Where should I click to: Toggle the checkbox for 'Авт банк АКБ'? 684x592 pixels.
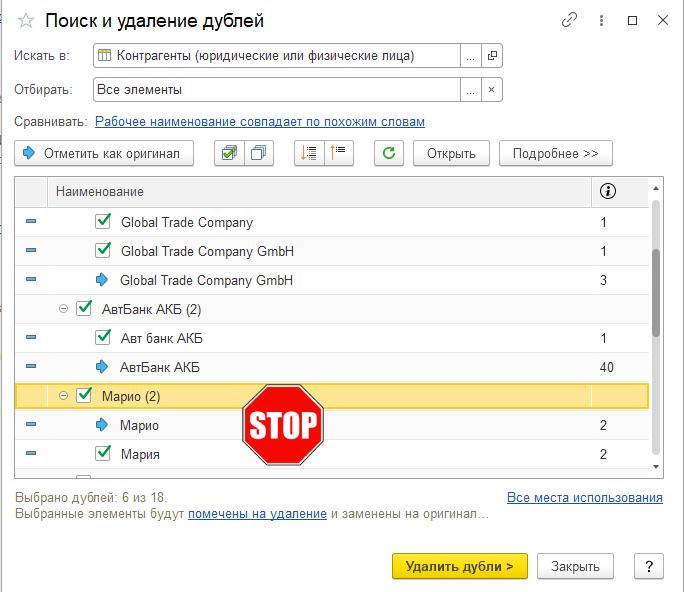pyautogui.click(x=103, y=338)
